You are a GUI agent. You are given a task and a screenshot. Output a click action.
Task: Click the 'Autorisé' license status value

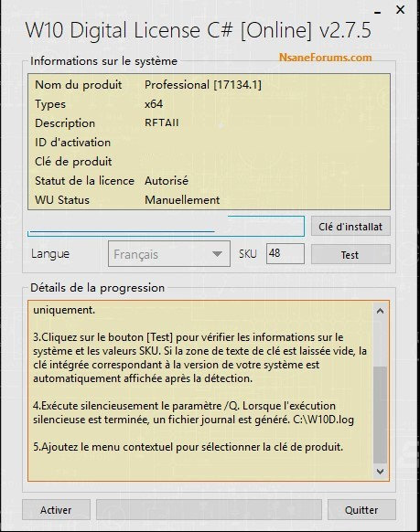167,180
